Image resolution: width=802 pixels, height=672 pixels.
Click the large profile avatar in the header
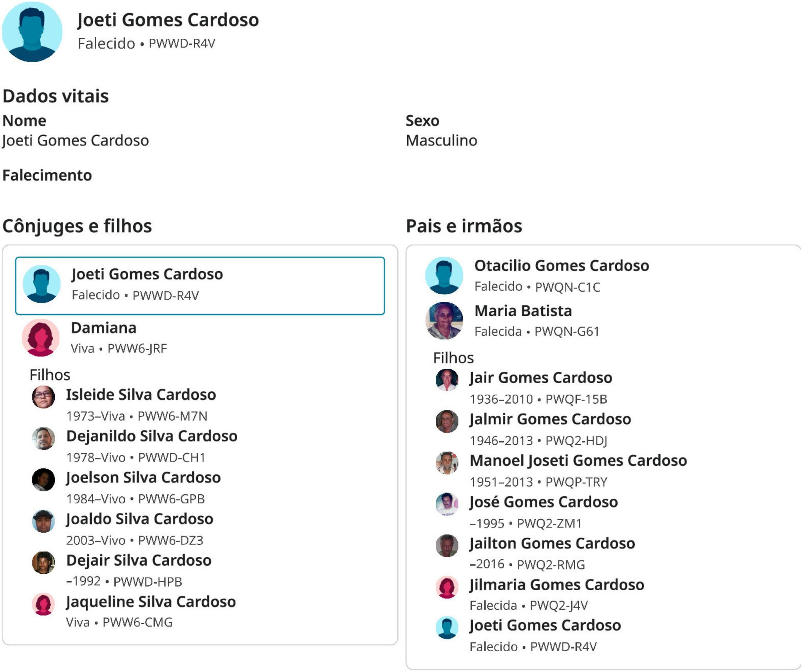tap(32, 32)
